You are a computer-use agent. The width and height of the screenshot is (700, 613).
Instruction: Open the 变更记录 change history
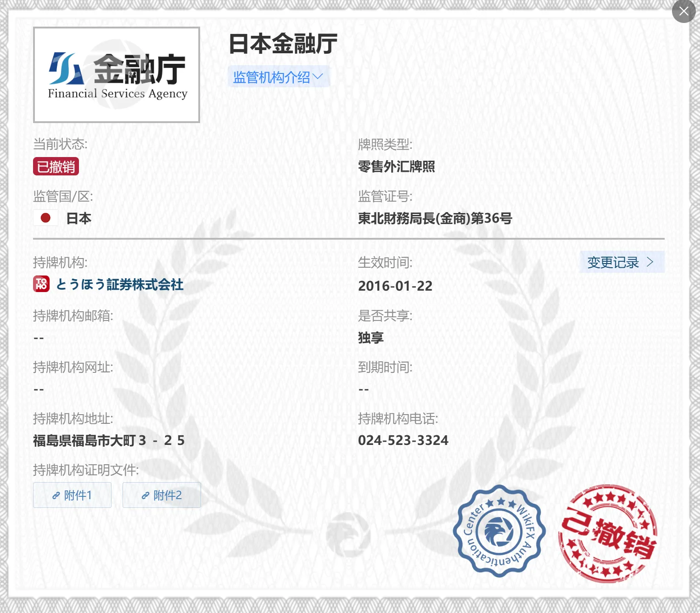pos(622,262)
